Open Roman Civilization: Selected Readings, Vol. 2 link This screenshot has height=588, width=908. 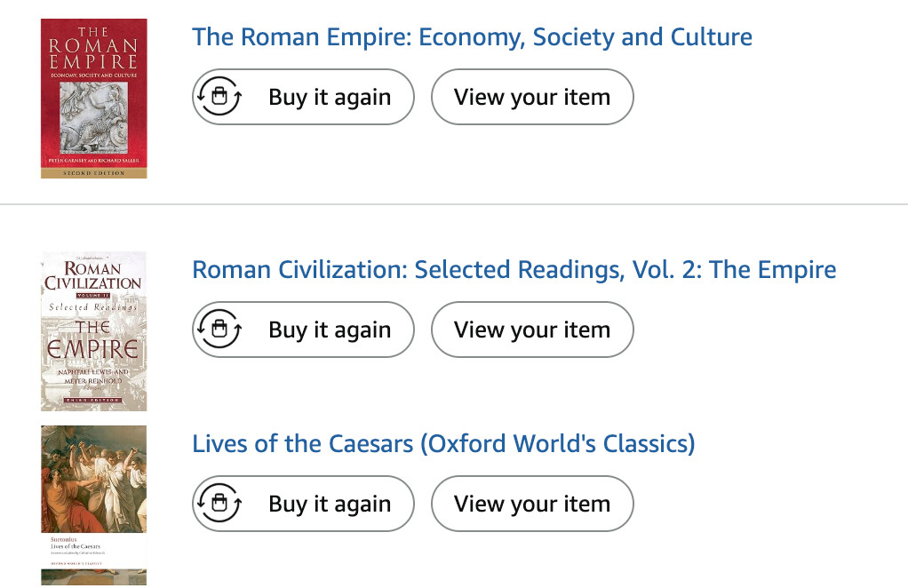(x=514, y=270)
